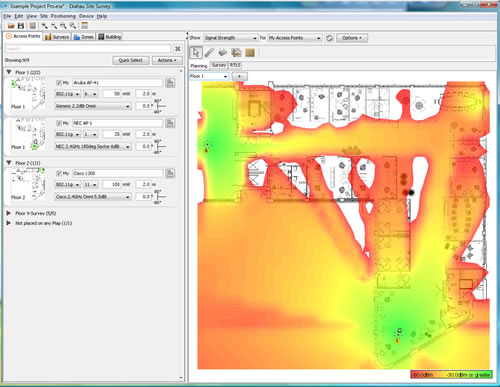The width and height of the screenshot is (500, 387).
Task: Expand the Floor 9-Survey group
Action: [9, 213]
